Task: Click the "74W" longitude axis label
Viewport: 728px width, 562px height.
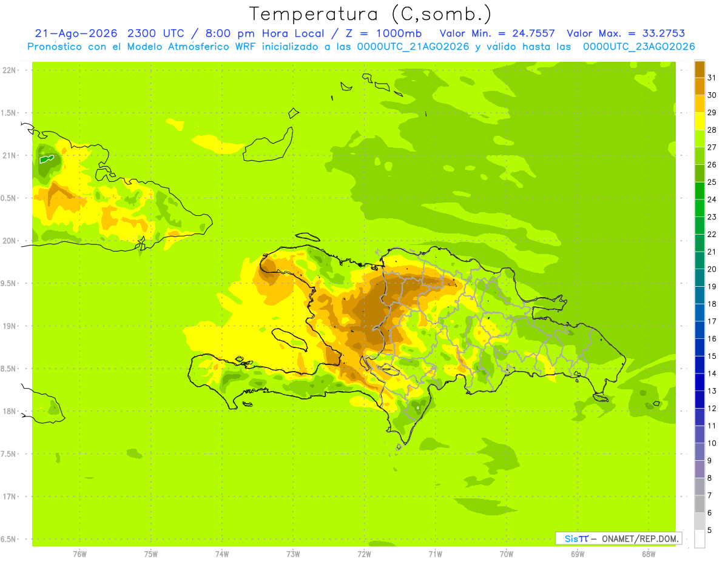Action: coord(222,554)
